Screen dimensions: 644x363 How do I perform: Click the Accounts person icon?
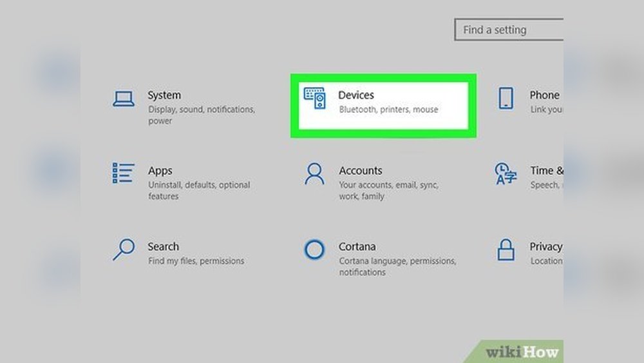[x=314, y=174]
